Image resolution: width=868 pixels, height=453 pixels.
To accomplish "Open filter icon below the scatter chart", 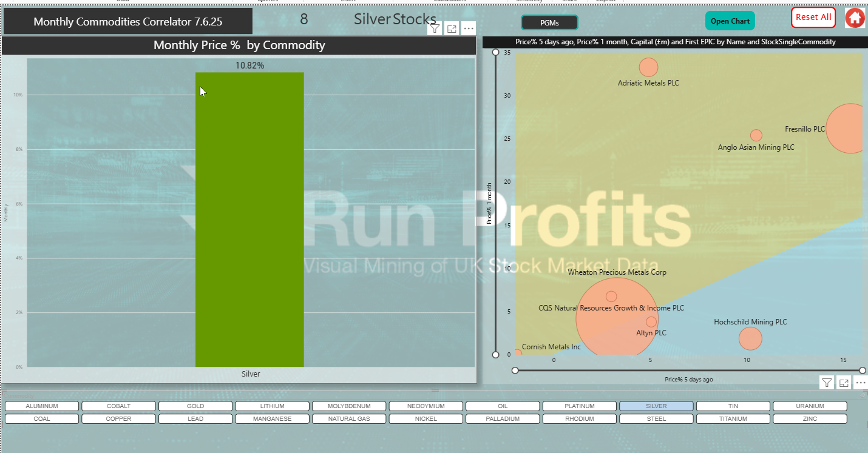I will click(x=827, y=382).
